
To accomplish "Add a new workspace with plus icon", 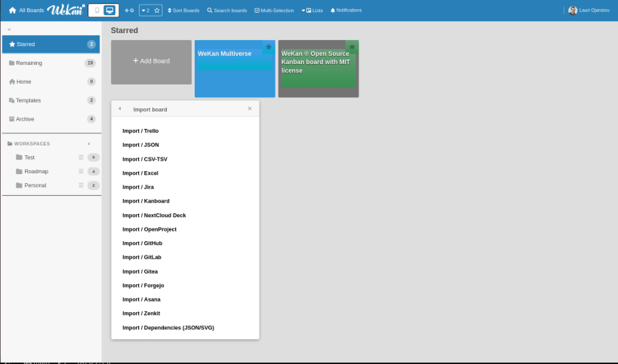I will [89, 144].
